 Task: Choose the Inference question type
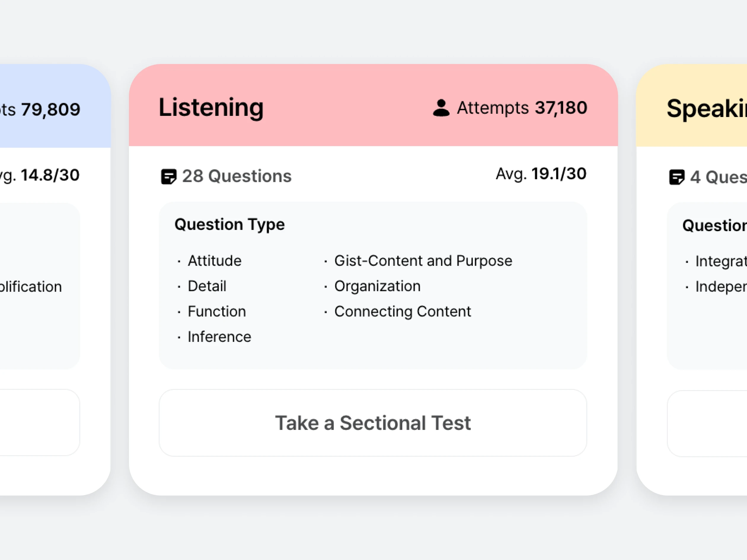(219, 337)
